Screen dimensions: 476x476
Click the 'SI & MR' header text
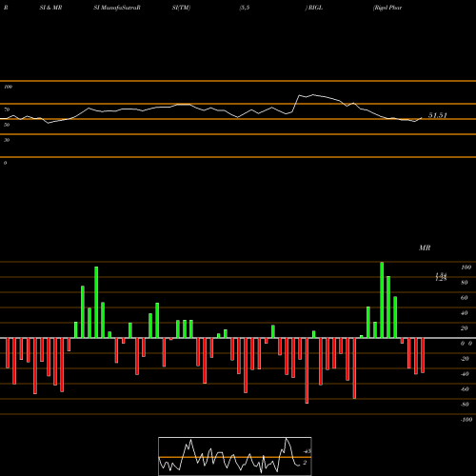50,8
